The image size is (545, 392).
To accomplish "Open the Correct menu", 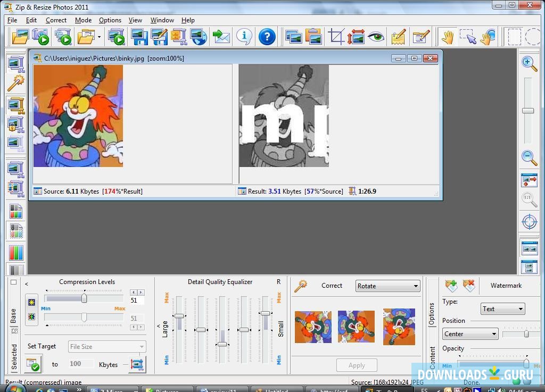I will coord(56,20).
